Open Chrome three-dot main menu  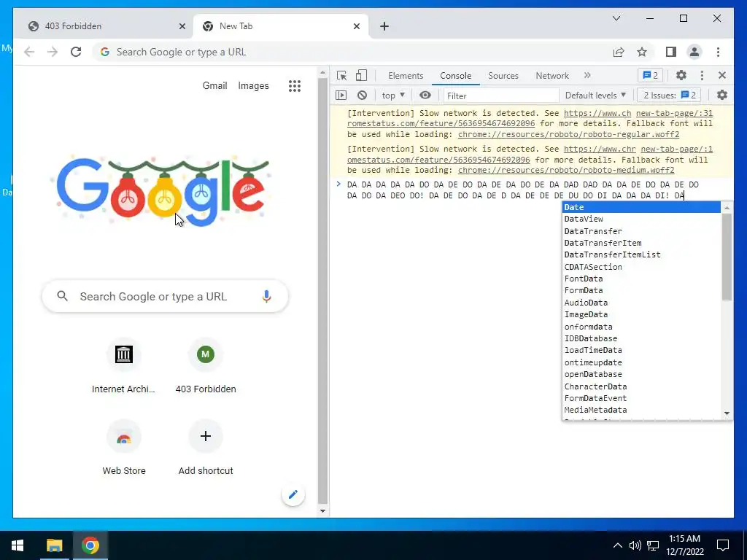click(x=718, y=52)
